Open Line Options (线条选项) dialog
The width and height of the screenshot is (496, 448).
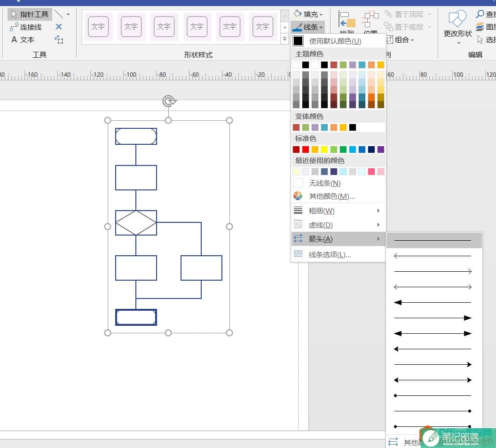339,255
